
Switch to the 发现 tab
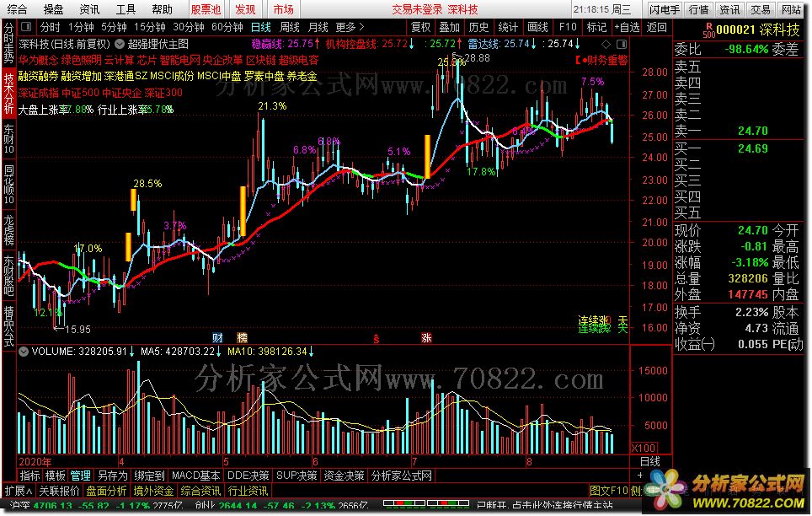pyautogui.click(x=245, y=9)
